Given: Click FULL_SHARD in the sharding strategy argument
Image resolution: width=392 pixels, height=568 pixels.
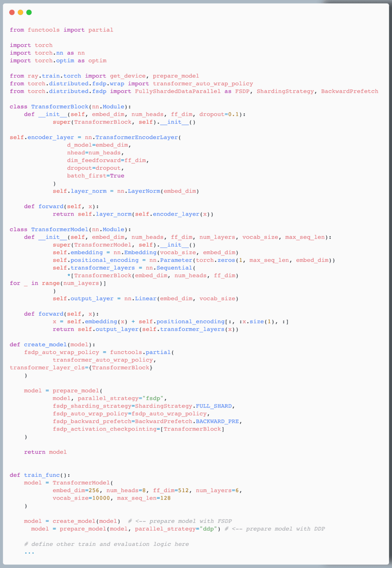Looking at the screenshot, I should pos(214,406).
